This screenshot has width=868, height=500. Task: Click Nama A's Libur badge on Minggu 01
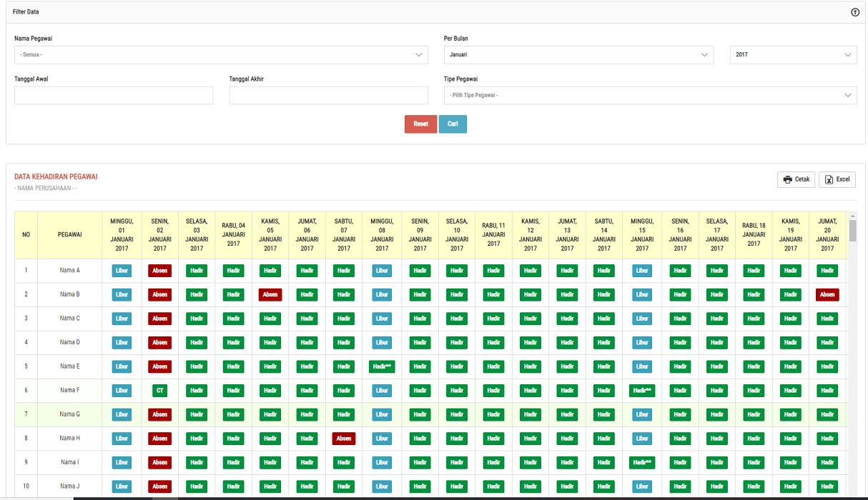pyautogui.click(x=122, y=271)
